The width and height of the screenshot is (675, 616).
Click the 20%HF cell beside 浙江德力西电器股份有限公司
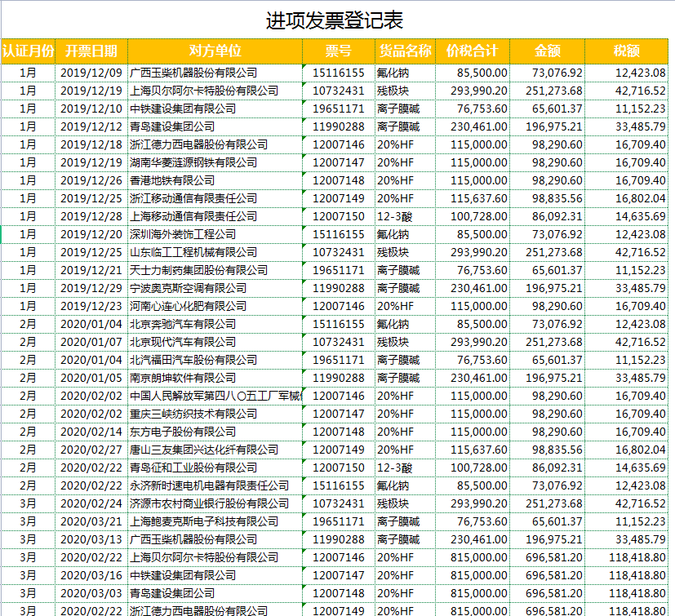click(x=404, y=144)
